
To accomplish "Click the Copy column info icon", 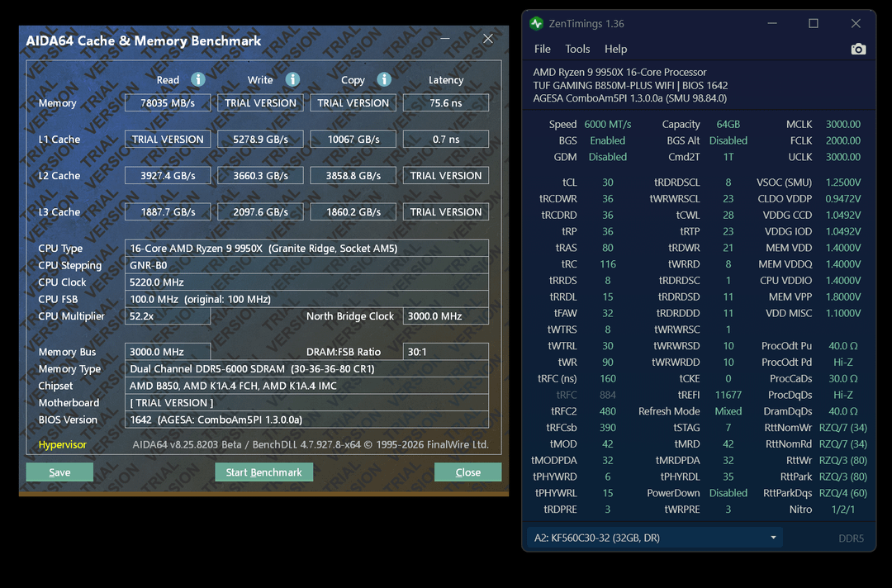I will [x=384, y=79].
